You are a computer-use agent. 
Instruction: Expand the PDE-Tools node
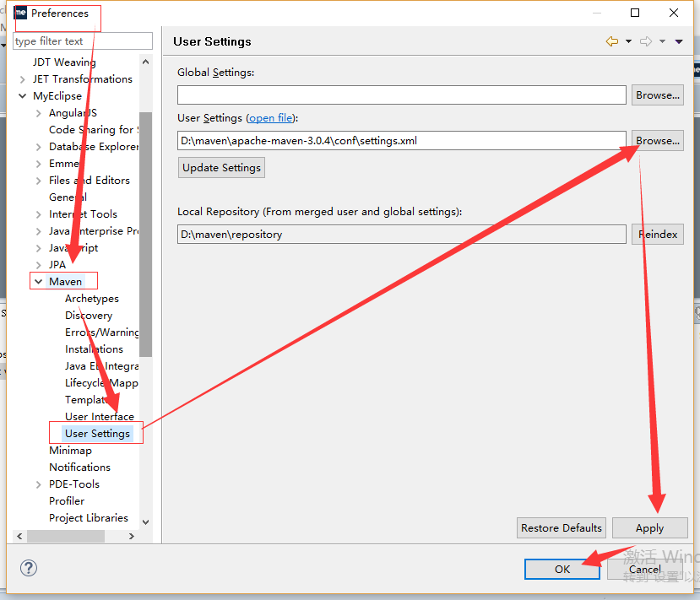point(38,484)
